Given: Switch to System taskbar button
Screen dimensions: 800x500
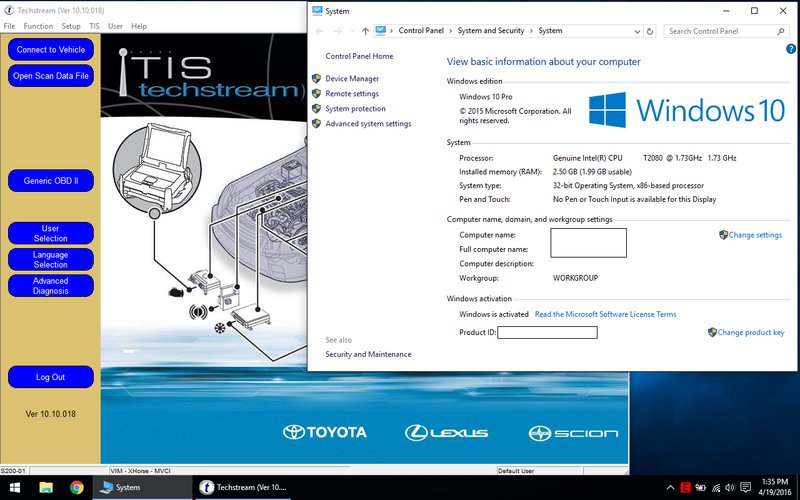Looking at the screenshot, I should point(142,488).
